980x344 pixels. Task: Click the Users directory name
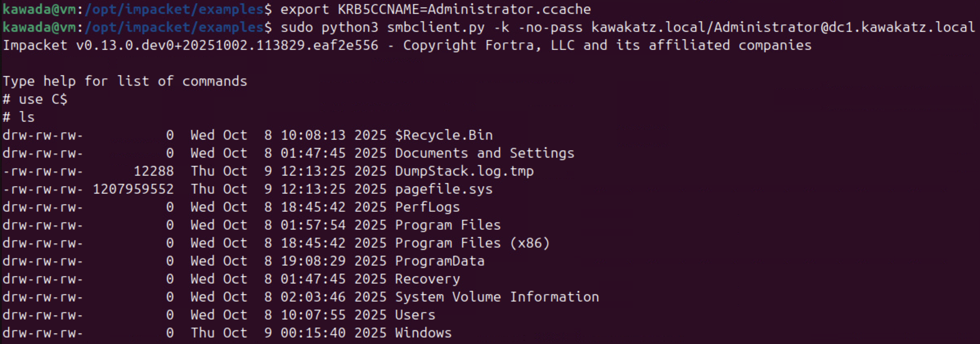pos(415,315)
